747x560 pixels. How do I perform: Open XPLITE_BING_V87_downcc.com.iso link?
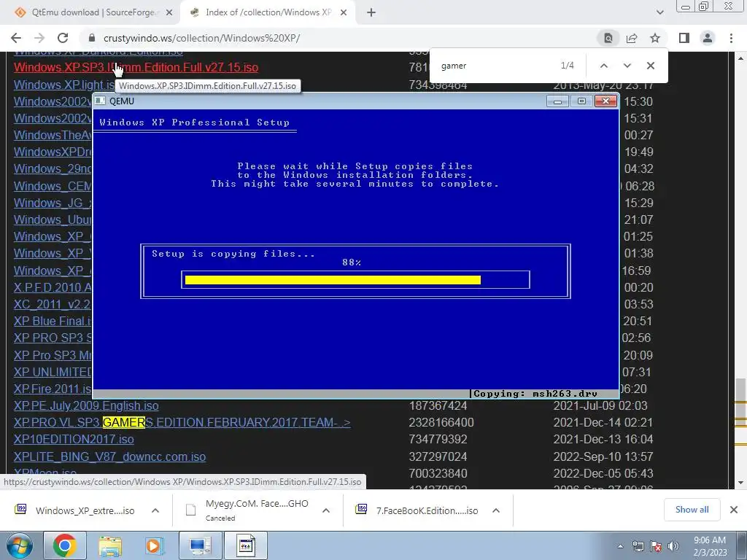tap(109, 456)
